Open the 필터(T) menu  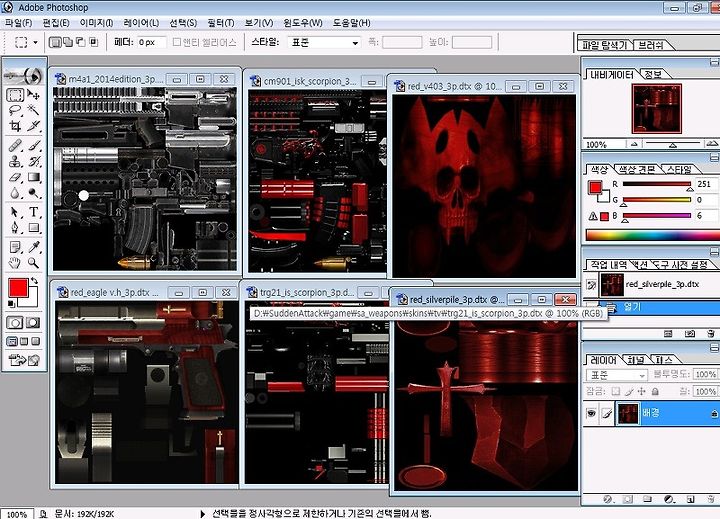[220, 23]
